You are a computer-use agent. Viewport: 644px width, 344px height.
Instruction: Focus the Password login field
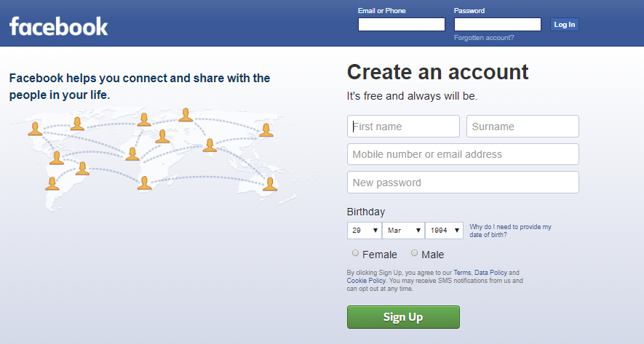coord(498,24)
